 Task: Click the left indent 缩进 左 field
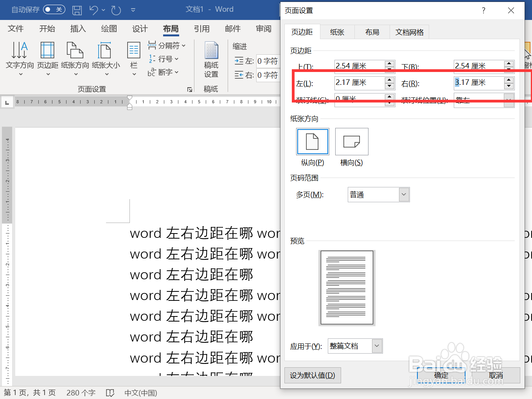pyautogui.click(x=268, y=61)
